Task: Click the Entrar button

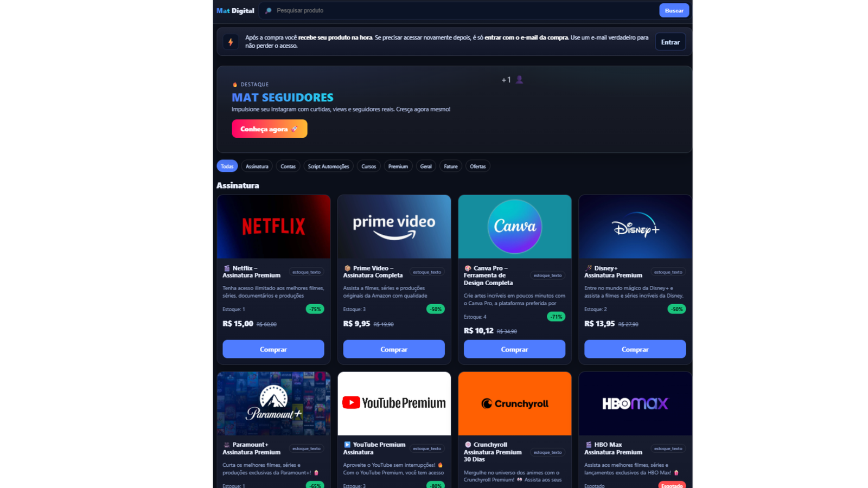Action: (x=670, y=41)
